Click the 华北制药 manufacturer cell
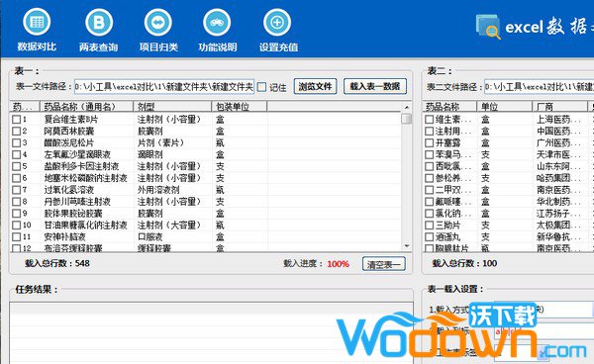The height and width of the screenshot is (364, 594). (558, 202)
